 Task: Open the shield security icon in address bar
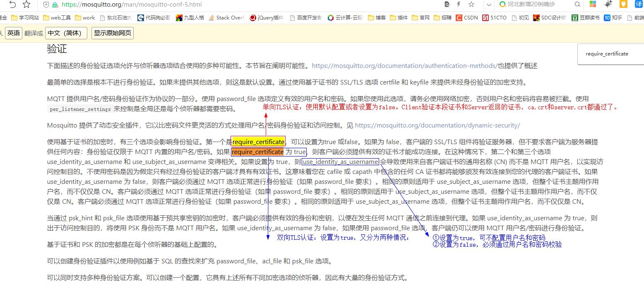[x=46, y=5]
